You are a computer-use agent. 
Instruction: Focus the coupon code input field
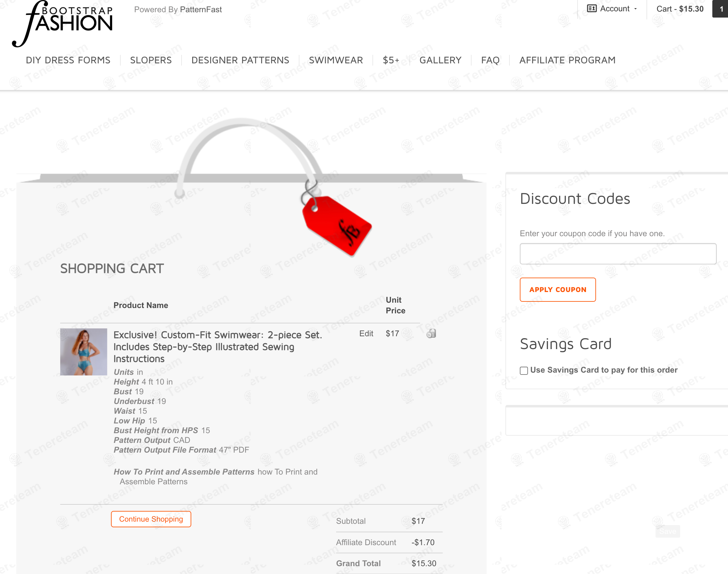[618, 254]
